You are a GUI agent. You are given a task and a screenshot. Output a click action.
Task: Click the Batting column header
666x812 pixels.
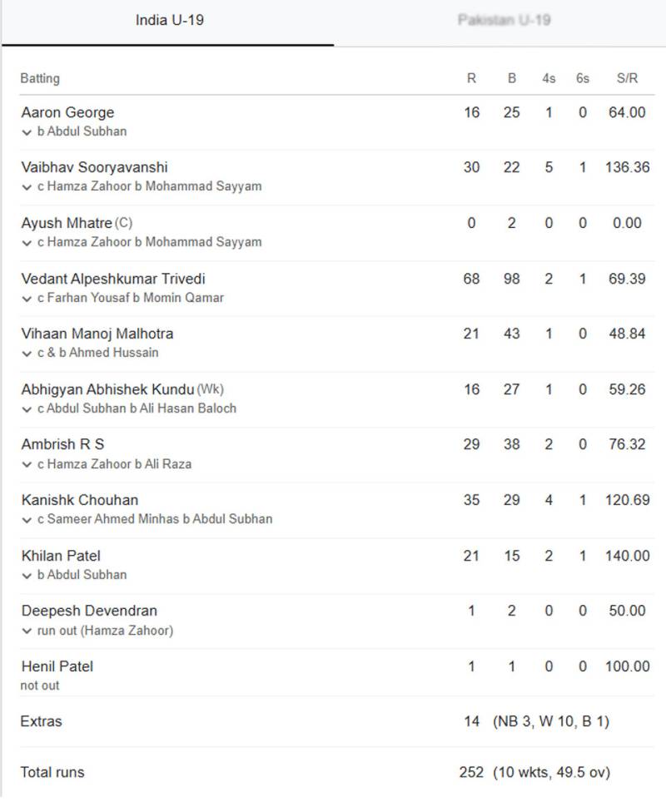point(40,78)
